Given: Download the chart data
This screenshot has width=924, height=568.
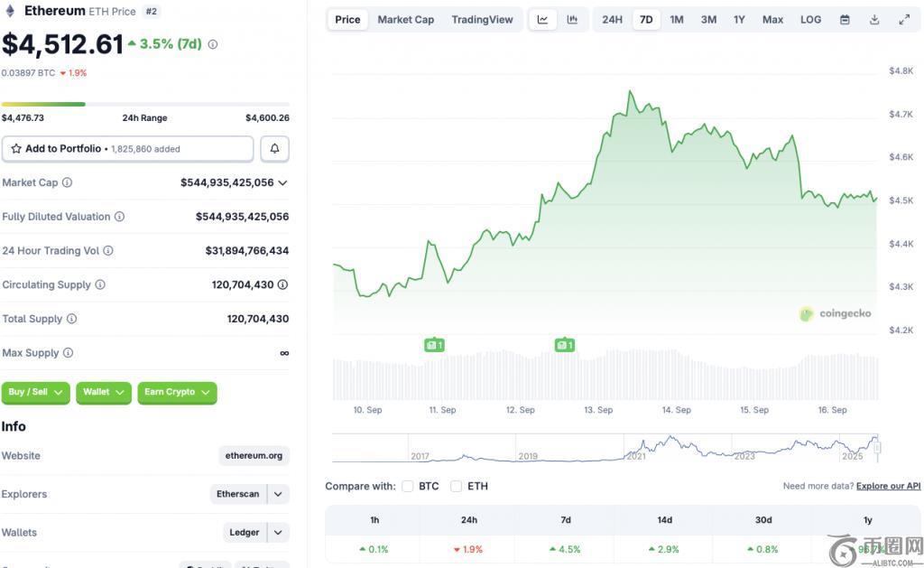Looking at the screenshot, I should [874, 20].
